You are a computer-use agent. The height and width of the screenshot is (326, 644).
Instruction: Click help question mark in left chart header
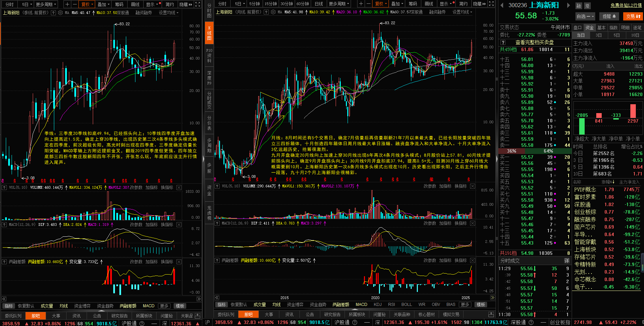point(53,13)
